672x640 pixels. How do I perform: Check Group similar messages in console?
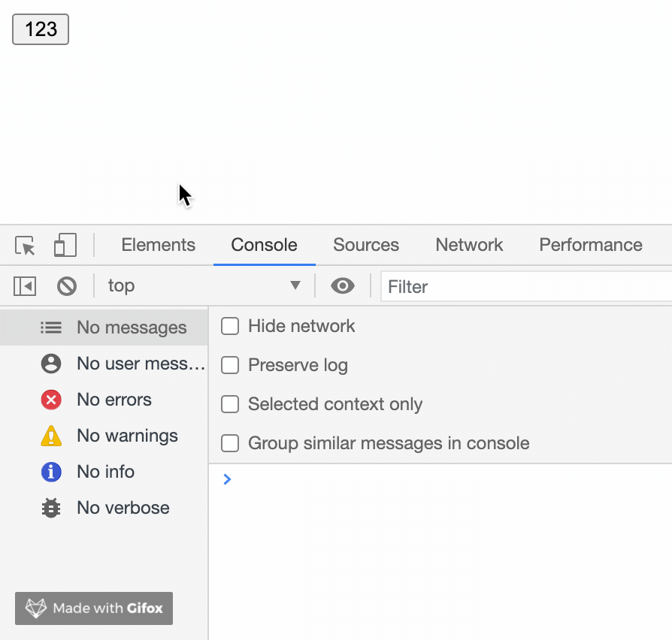pyautogui.click(x=230, y=443)
